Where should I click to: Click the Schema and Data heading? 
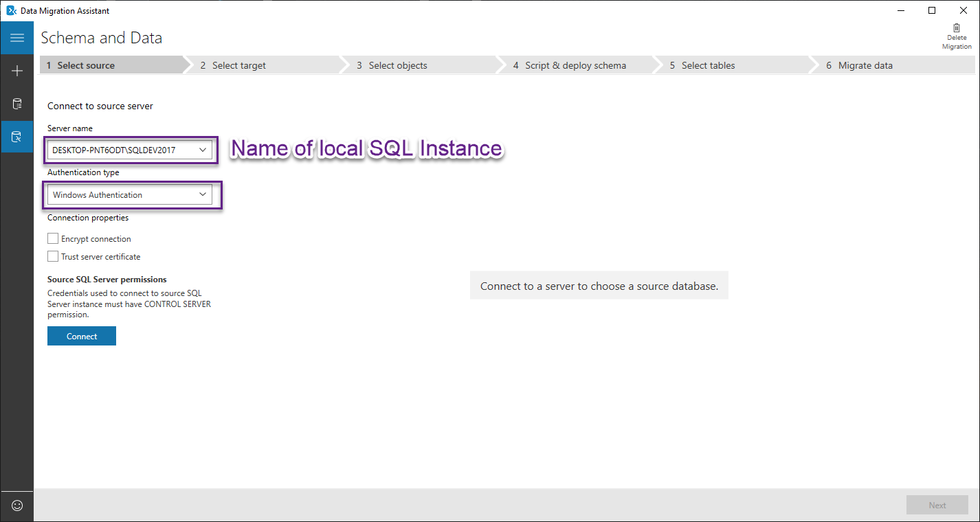pyautogui.click(x=102, y=38)
